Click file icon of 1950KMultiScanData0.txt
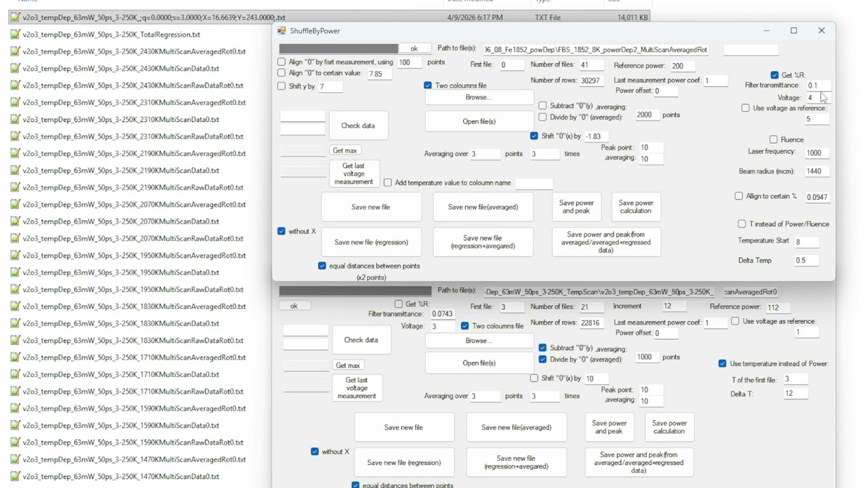 click(15, 272)
